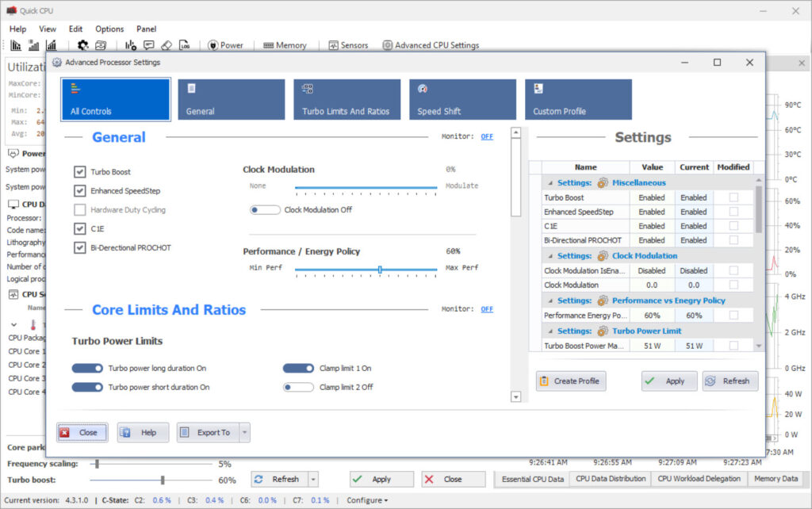This screenshot has width=812, height=509.
Task: Toggle the Clock Modulation Off switch
Action: coord(265,210)
